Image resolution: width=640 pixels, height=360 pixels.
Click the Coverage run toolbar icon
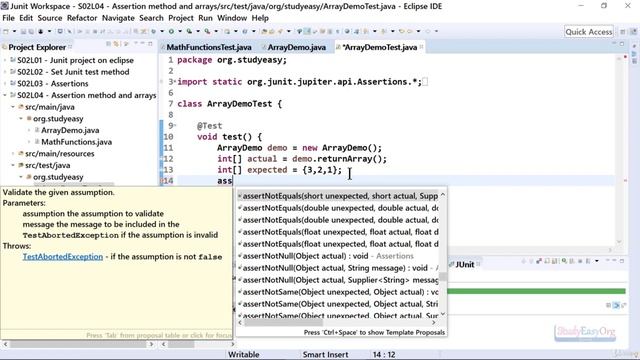(189, 31)
